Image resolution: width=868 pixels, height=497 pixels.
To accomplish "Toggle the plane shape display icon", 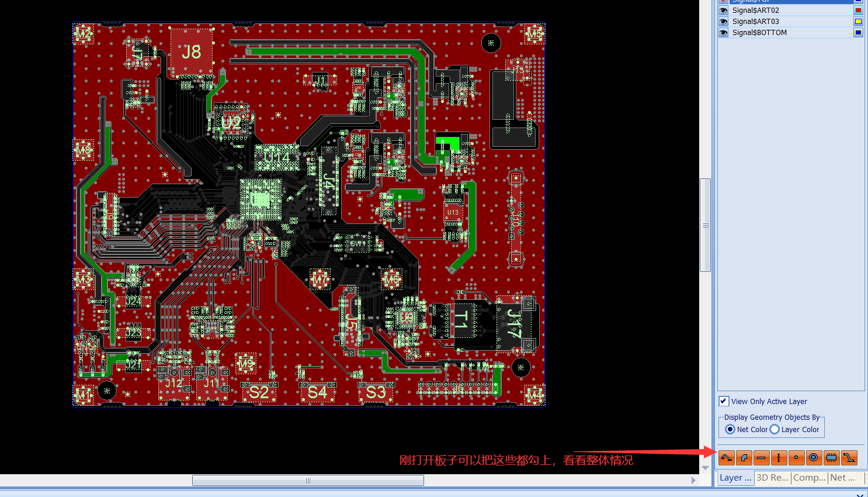I will (744, 457).
